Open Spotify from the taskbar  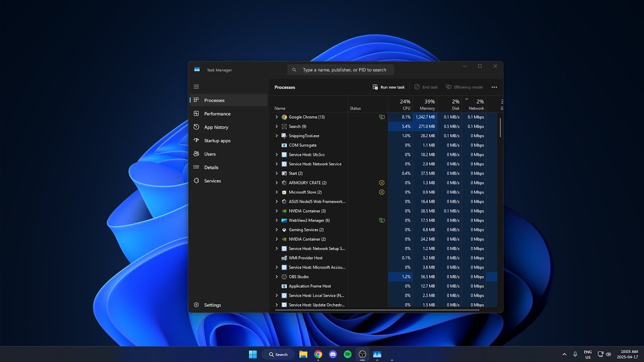click(x=348, y=354)
